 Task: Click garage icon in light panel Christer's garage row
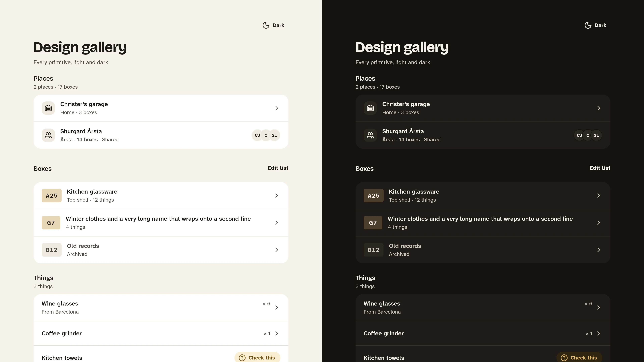pos(48,108)
